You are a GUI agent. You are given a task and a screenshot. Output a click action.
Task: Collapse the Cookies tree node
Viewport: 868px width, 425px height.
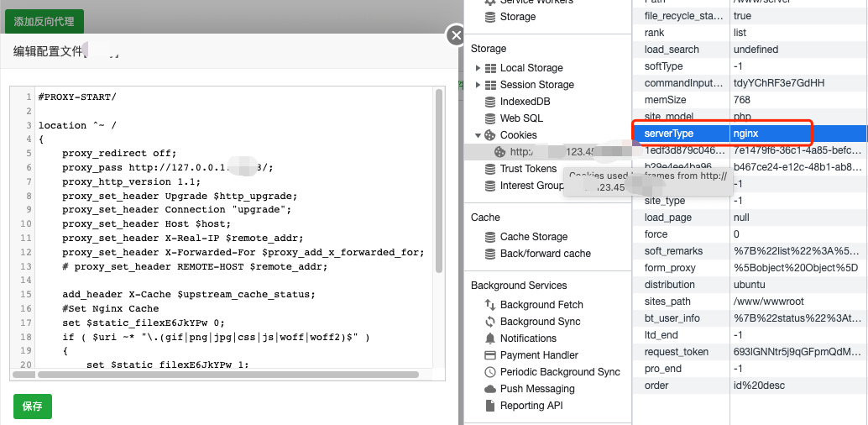478,135
